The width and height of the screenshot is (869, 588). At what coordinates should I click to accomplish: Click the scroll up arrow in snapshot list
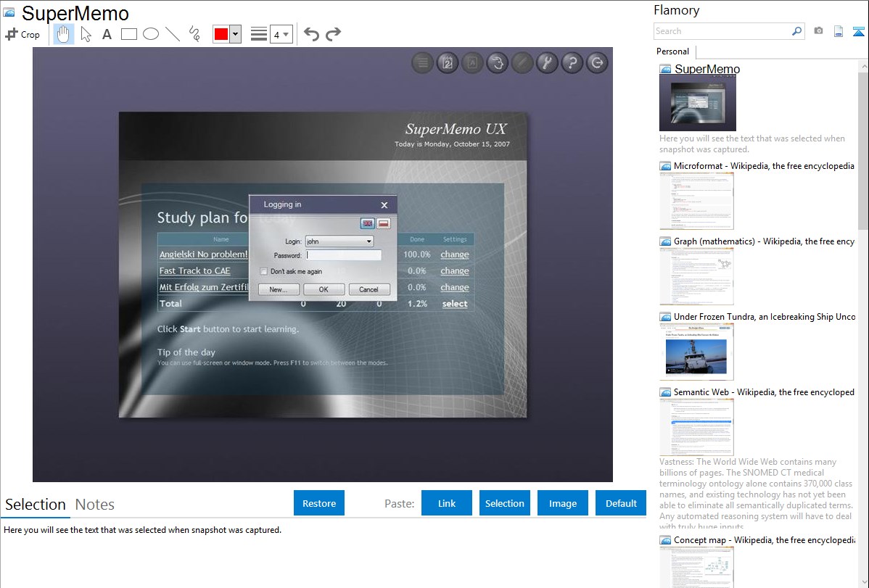click(x=863, y=66)
